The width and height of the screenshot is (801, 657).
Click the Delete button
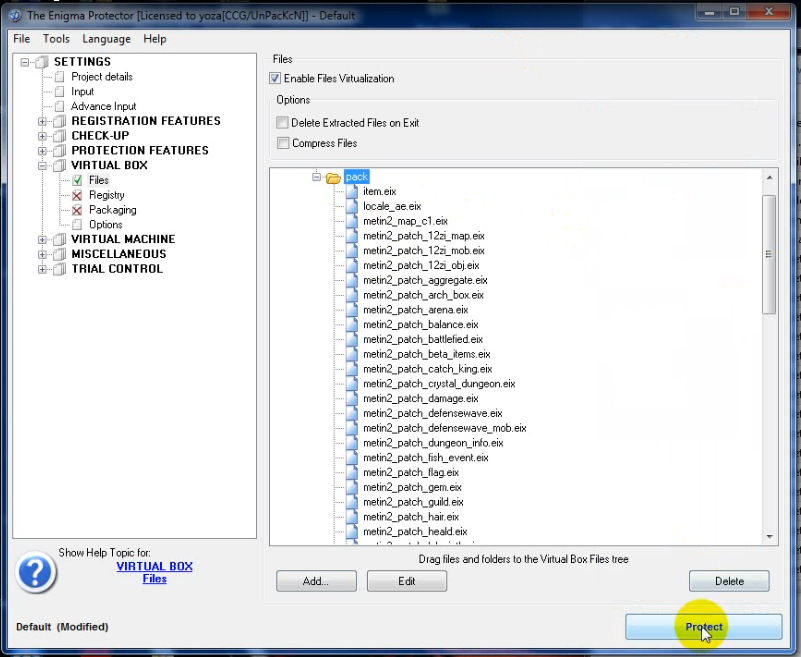729,581
